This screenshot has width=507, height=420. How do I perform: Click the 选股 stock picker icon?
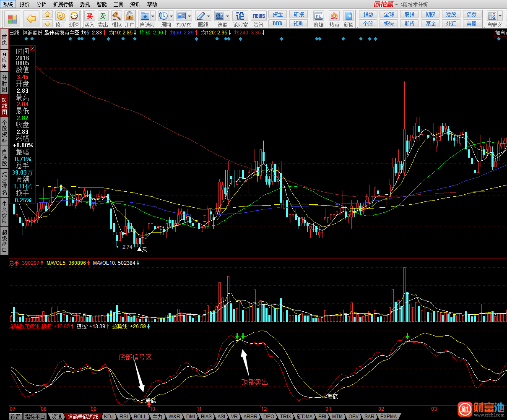click(x=220, y=16)
